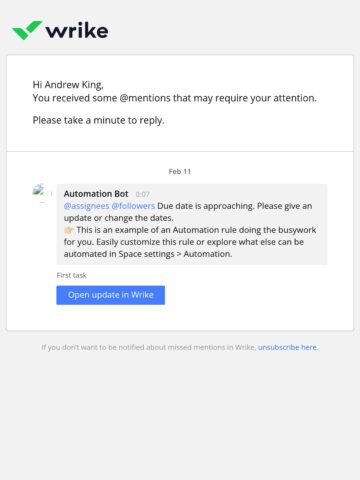This screenshot has width=360, height=480.
Task: Click the Automation Bot sender name
Action: click(x=96, y=194)
